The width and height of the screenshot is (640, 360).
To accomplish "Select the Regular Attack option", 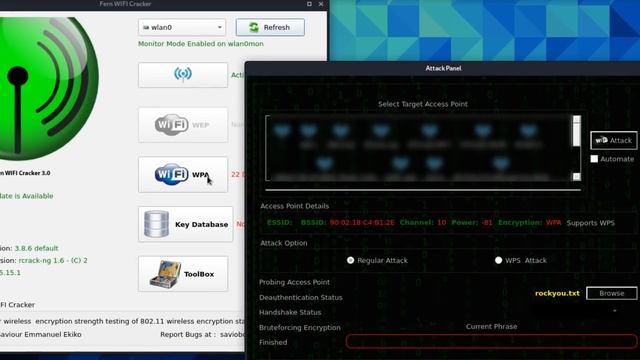I will (x=351, y=260).
